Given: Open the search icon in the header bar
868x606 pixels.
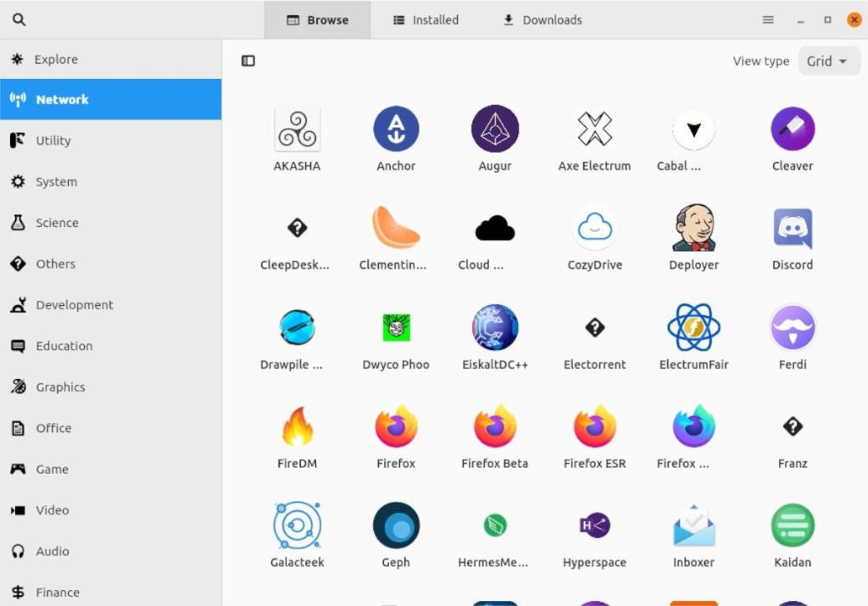Looking at the screenshot, I should (x=19, y=19).
